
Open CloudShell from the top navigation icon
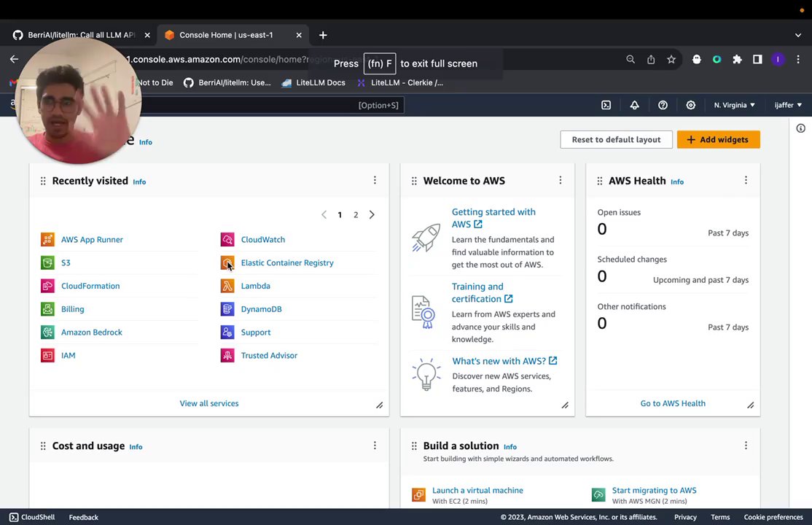(x=606, y=105)
